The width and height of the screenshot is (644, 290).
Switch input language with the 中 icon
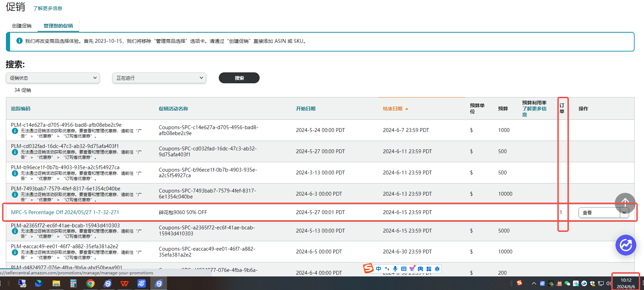tap(379, 269)
